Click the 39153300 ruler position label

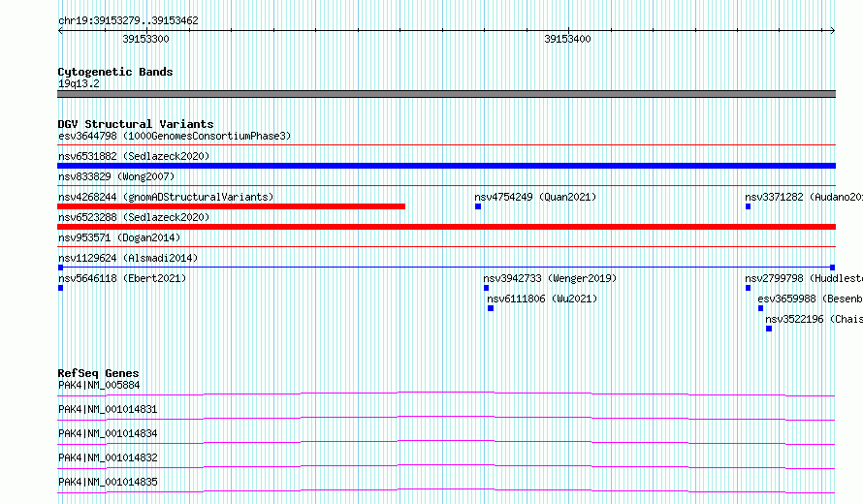(145, 39)
